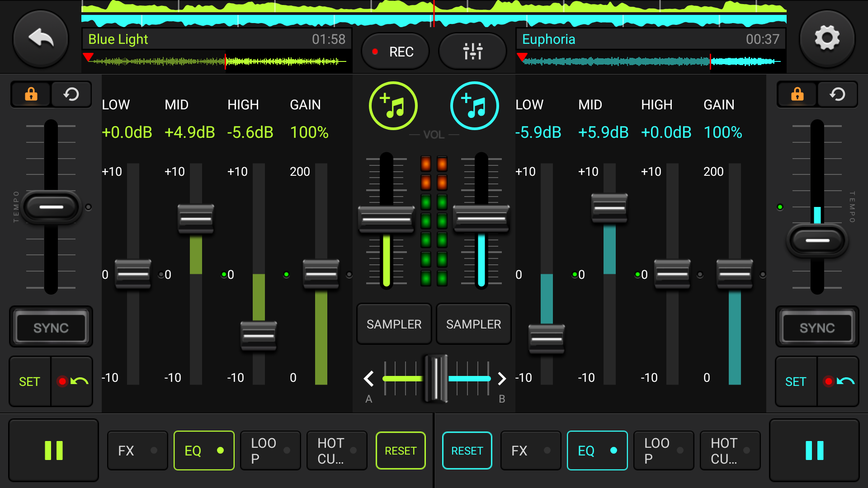This screenshot has height=488, width=868.
Task: Switch right deck to LOOP tab
Action: pos(663,450)
